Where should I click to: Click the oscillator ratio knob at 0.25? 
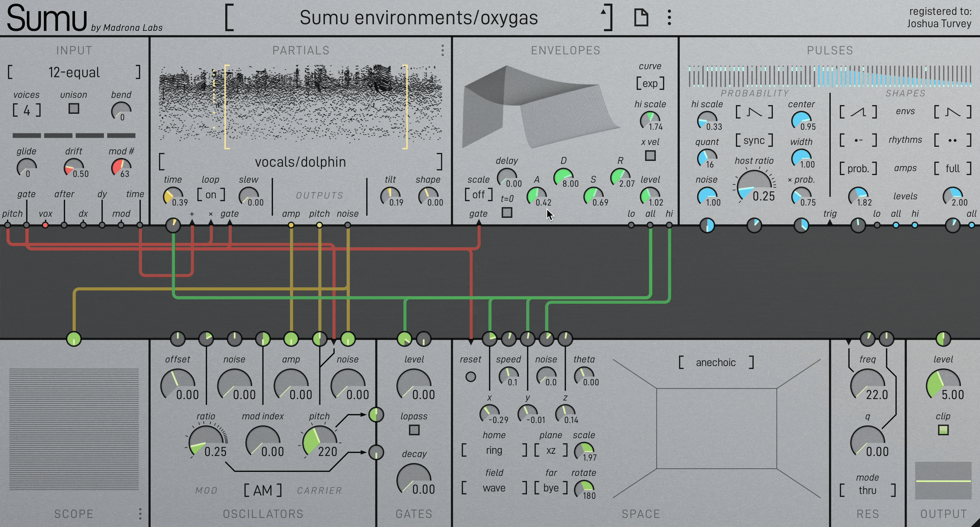[206, 443]
